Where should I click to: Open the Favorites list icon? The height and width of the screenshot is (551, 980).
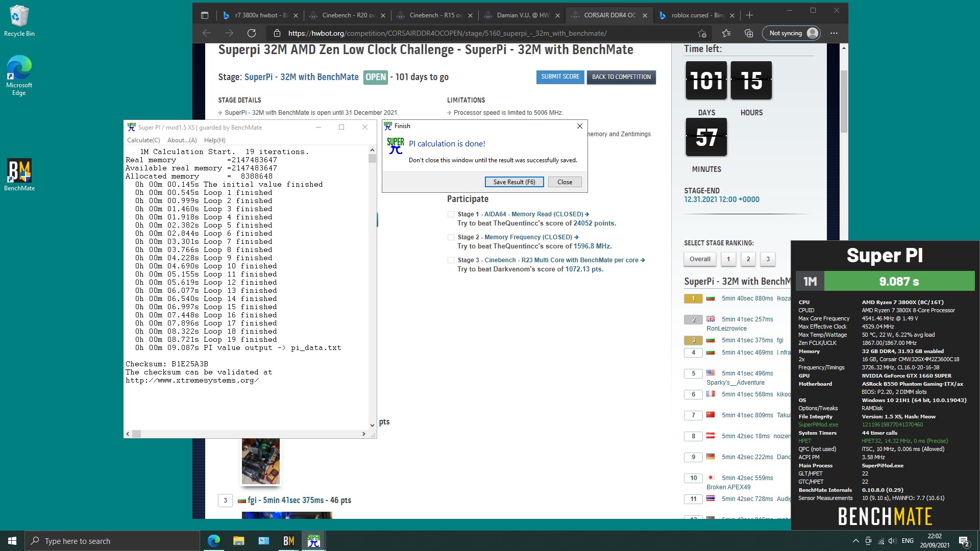click(726, 33)
